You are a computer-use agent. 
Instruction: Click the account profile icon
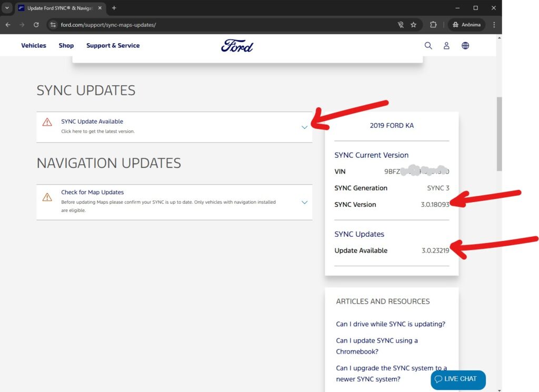point(446,46)
